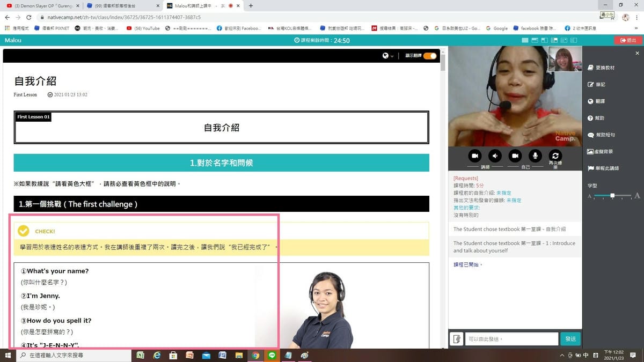Image resolution: width=644 pixels, height=362 pixels.
Task: Open the input method 中 selector in taskbar
Action: point(587,355)
